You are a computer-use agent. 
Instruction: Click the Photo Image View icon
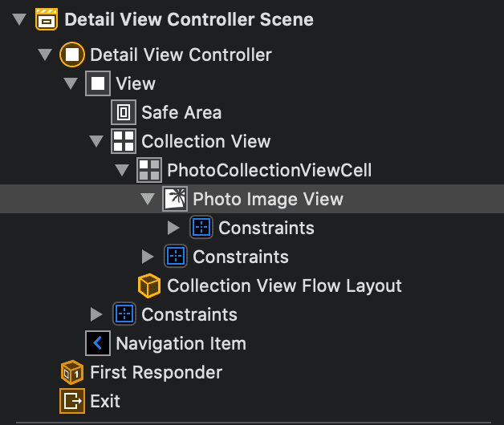[175, 199]
